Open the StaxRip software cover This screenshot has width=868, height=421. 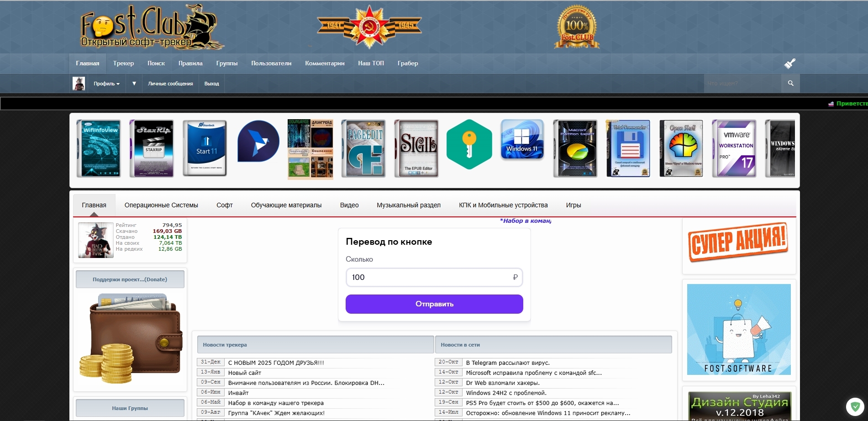[152, 148]
